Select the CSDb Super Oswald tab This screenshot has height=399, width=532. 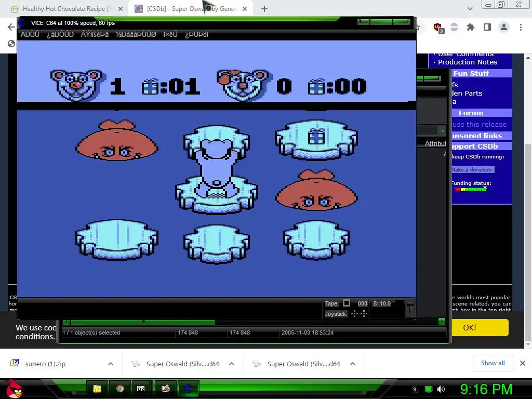coord(190,9)
